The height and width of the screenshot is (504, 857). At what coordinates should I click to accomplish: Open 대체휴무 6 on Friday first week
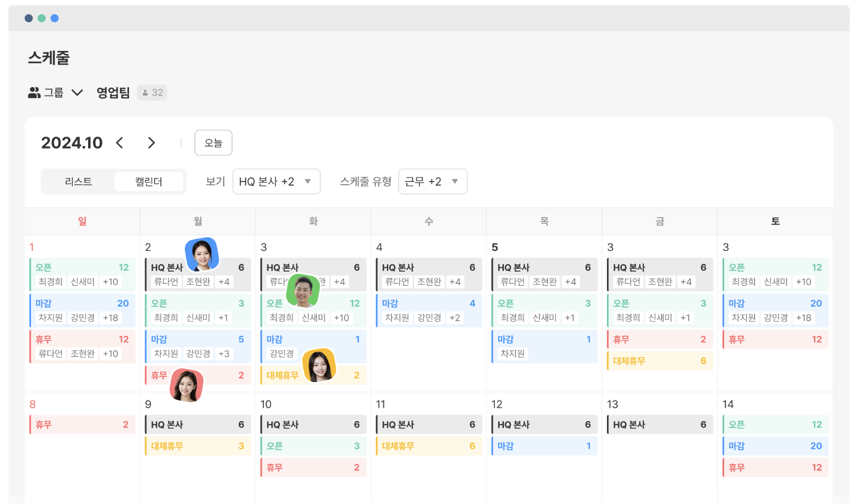659,361
